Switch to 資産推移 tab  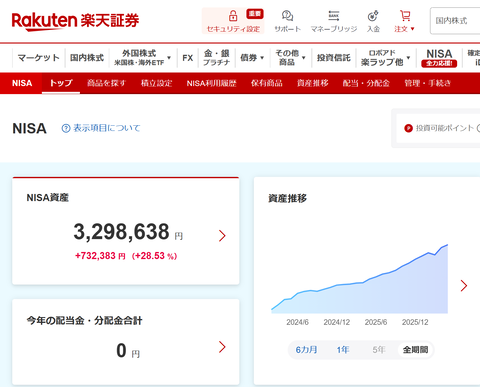[x=313, y=83]
